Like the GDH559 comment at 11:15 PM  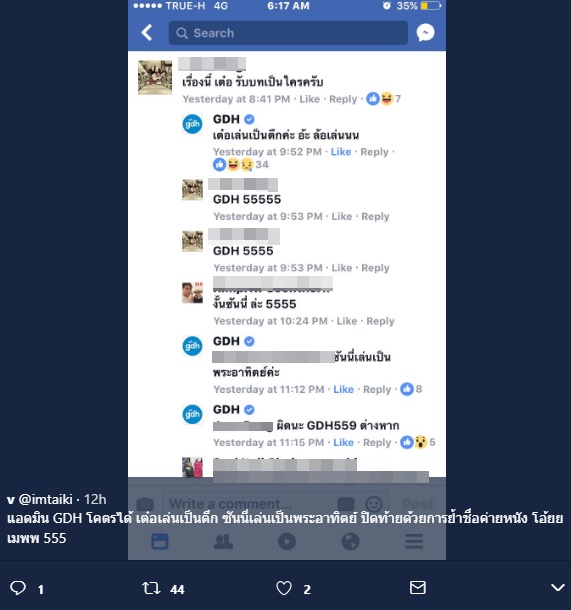(x=343, y=442)
